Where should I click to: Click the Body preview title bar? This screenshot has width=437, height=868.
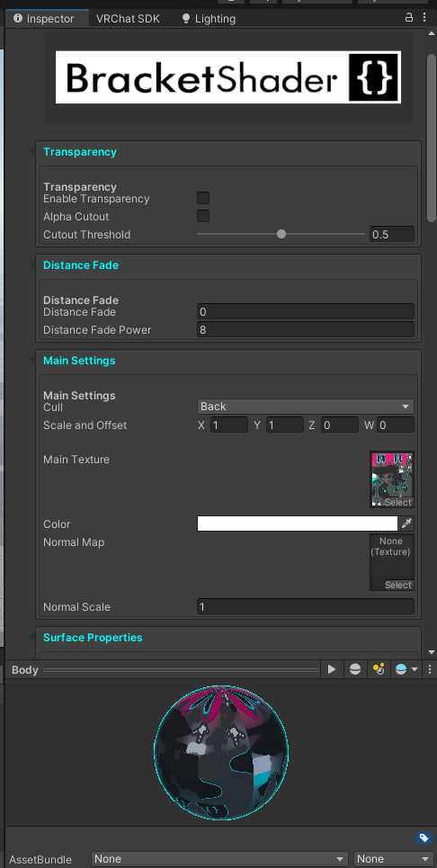(x=165, y=670)
